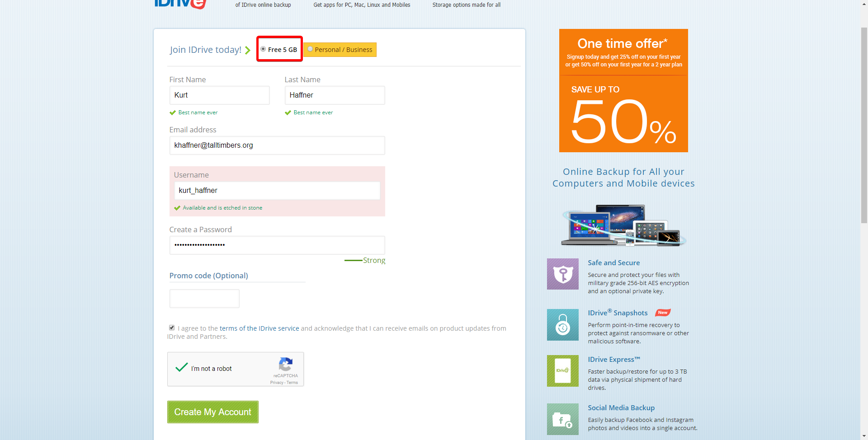This screenshot has width=868, height=440.
Task: Click the First Name field containing Kurt
Action: pos(219,95)
